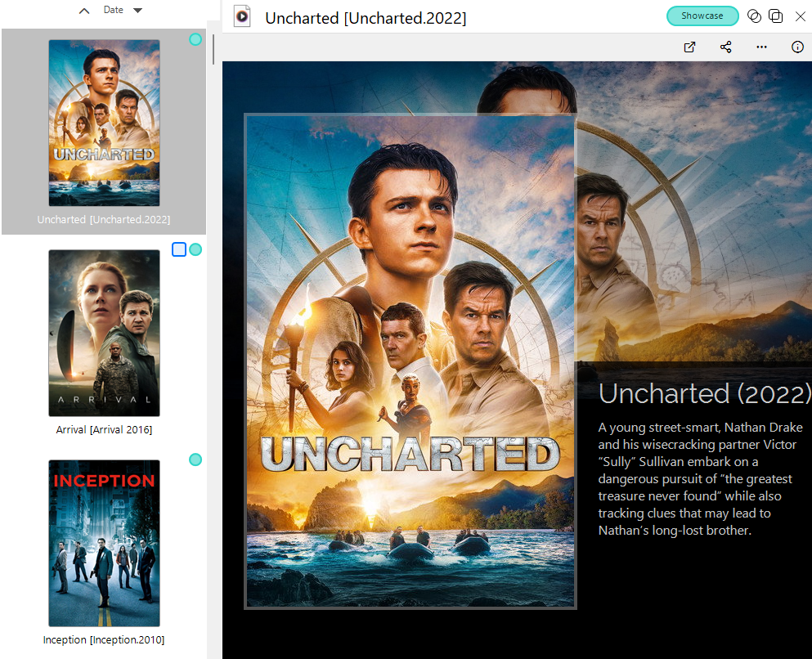This screenshot has width=812, height=659.
Task: Click the 'Inception [Inception.2010]' caption
Action: coord(104,640)
